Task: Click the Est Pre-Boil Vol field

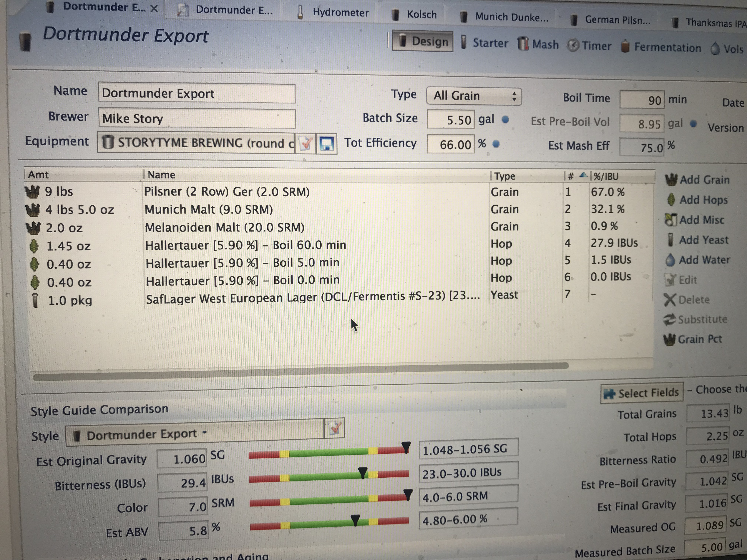Action: (642, 124)
